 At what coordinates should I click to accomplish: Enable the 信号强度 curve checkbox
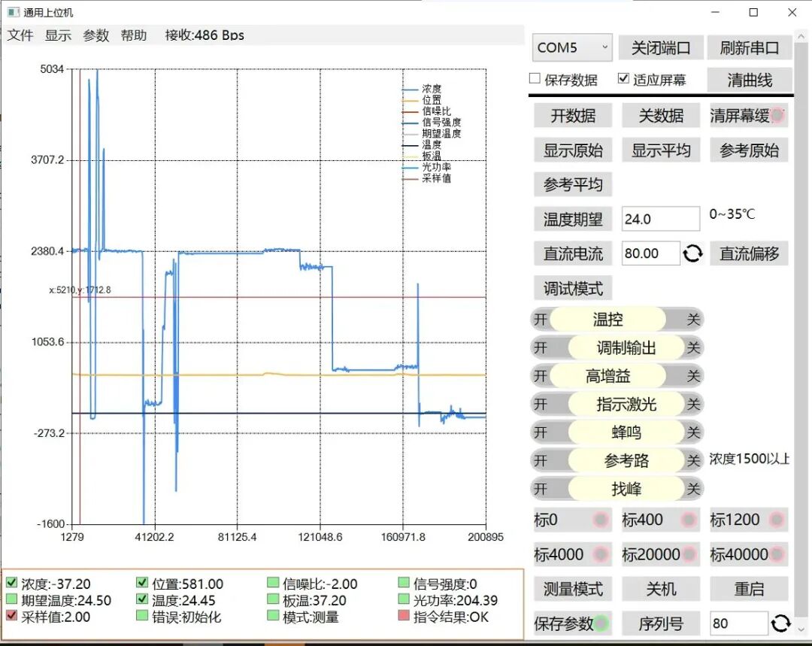pos(404,584)
